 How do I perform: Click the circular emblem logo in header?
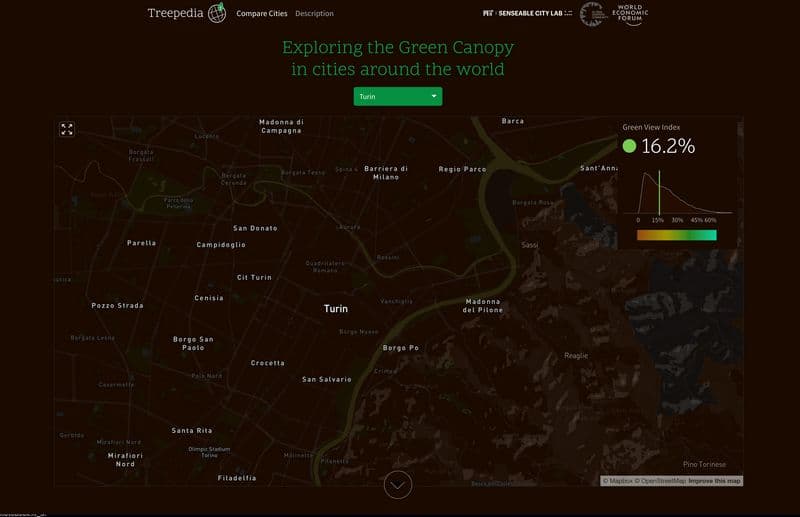[x=594, y=13]
